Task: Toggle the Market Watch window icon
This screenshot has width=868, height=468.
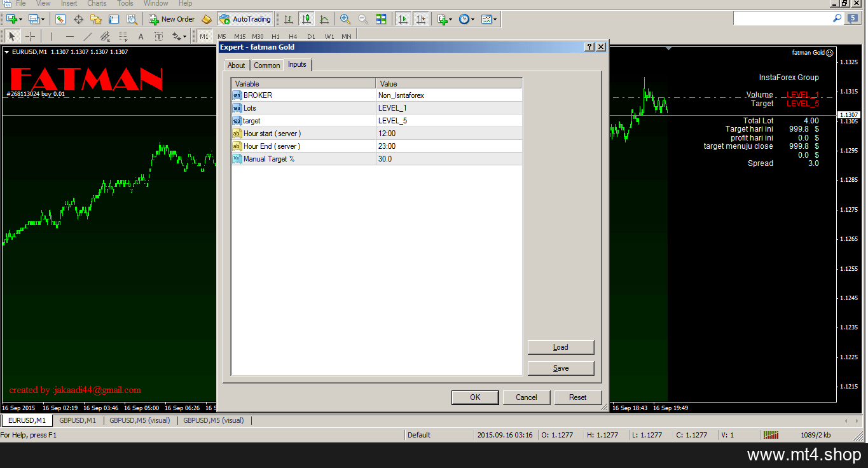Action: pyautogui.click(x=60, y=19)
